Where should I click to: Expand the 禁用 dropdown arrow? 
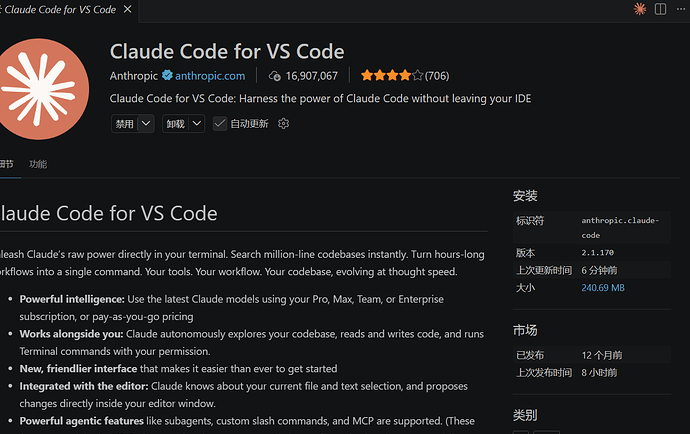pyautogui.click(x=146, y=124)
